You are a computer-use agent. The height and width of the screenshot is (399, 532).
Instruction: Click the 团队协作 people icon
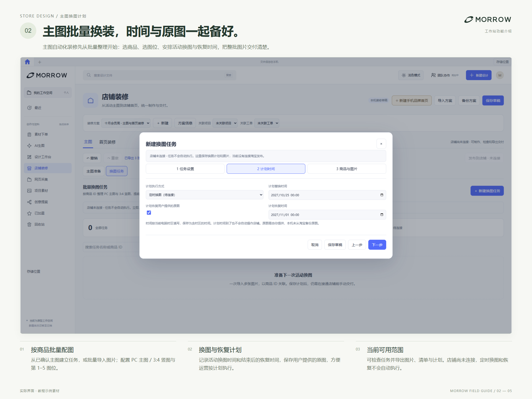click(433, 75)
